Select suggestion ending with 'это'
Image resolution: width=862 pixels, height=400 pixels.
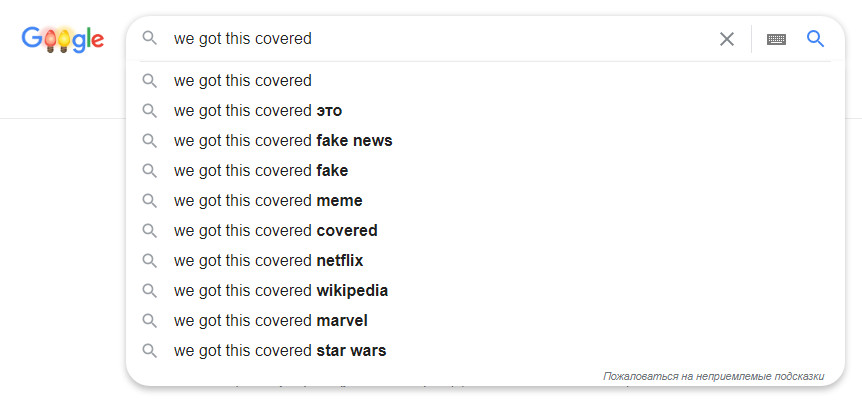485,111
